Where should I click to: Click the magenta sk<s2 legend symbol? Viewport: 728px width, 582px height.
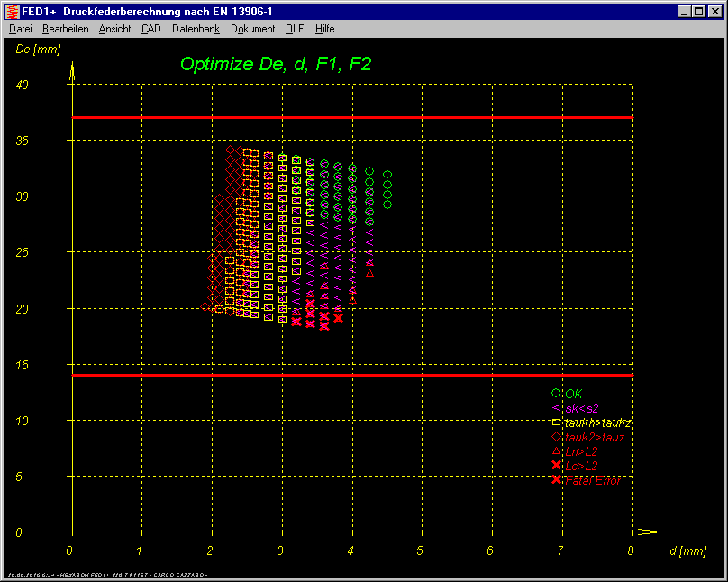coord(556,408)
